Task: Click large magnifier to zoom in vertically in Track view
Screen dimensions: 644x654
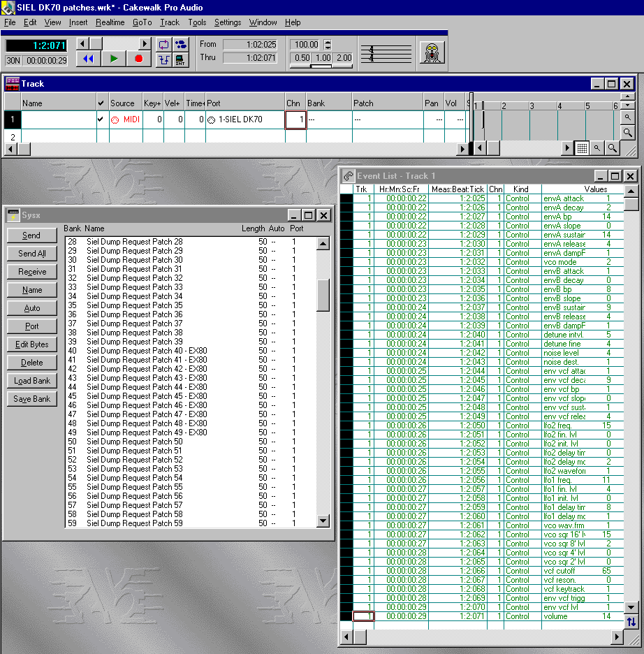Action: [627, 133]
